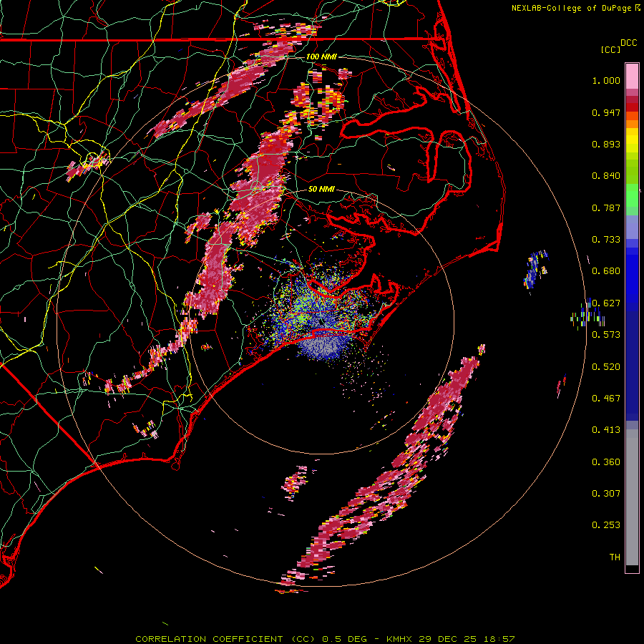Screen dimensions: 644x644
Task: Click the DCC legend heading
Action: (628, 43)
